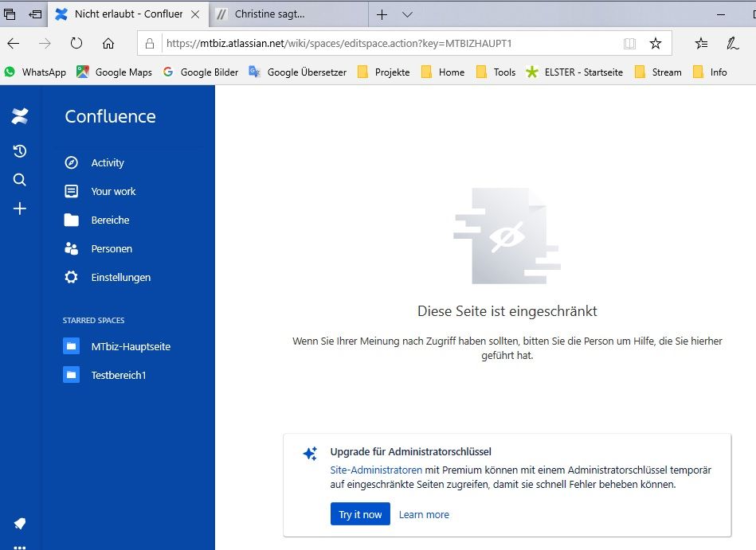Open the three-dots menu at sidebar bottom
Image resolution: width=756 pixels, height=550 pixels.
coord(20,547)
